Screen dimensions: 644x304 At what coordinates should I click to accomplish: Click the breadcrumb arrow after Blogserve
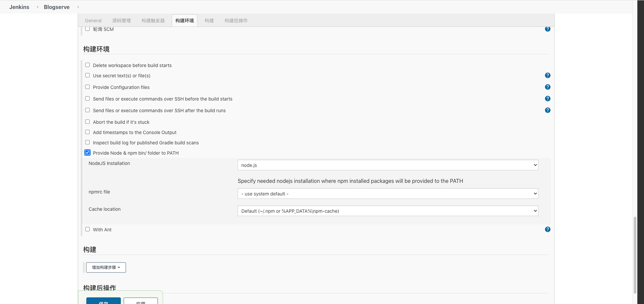pyautogui.click(x=78, y=7)
